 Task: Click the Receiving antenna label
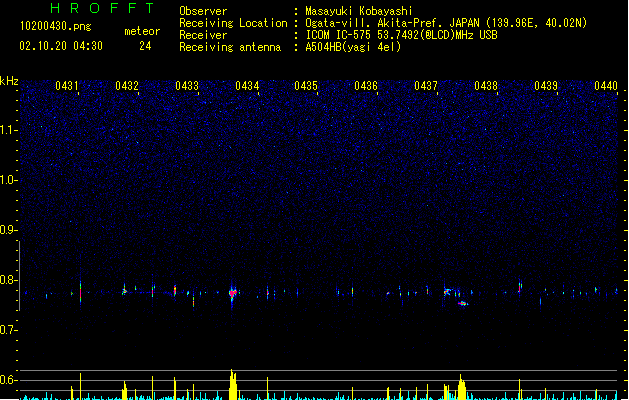(x=230, y=47)
